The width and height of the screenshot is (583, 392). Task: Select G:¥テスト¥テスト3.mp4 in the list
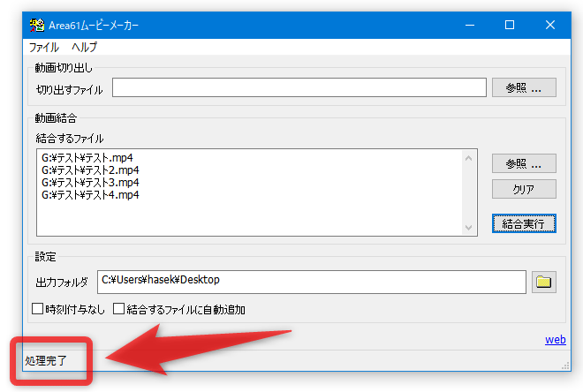(90, 183)
